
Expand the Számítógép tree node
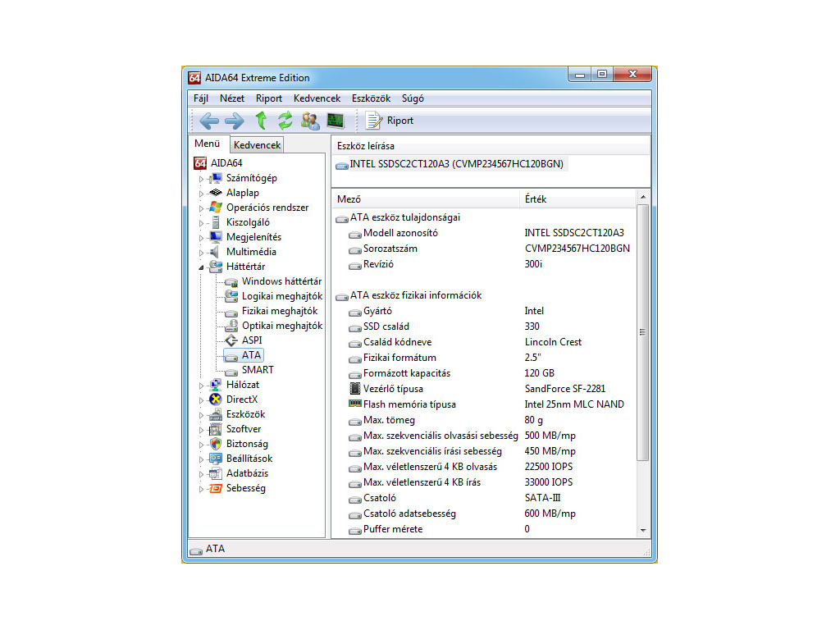pyautogui.click(x=199, y=178)
